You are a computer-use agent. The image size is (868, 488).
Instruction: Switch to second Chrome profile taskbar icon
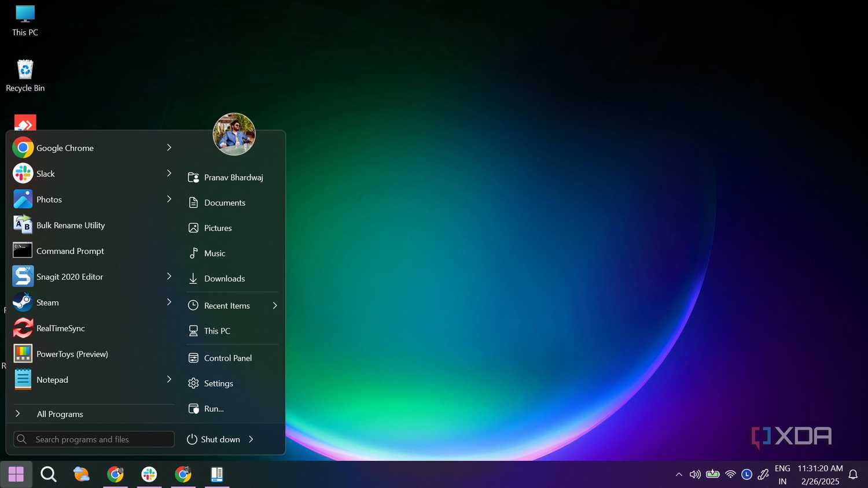point(183,474)
